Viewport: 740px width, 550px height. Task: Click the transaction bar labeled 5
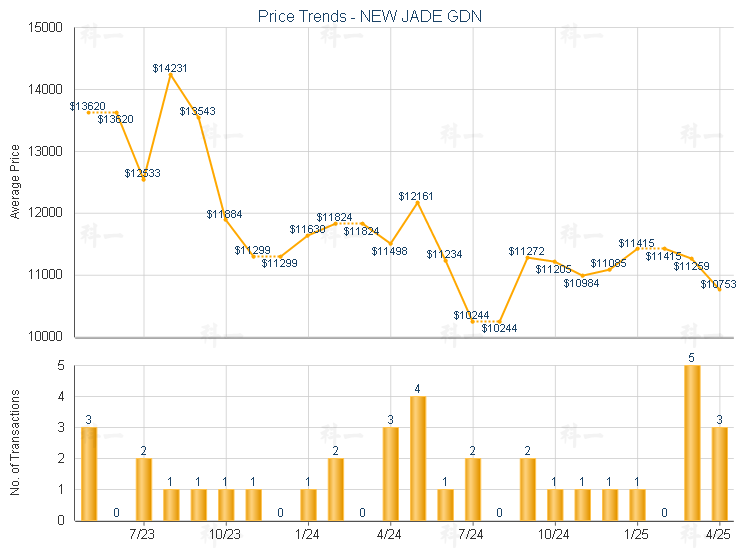point(692,443)
